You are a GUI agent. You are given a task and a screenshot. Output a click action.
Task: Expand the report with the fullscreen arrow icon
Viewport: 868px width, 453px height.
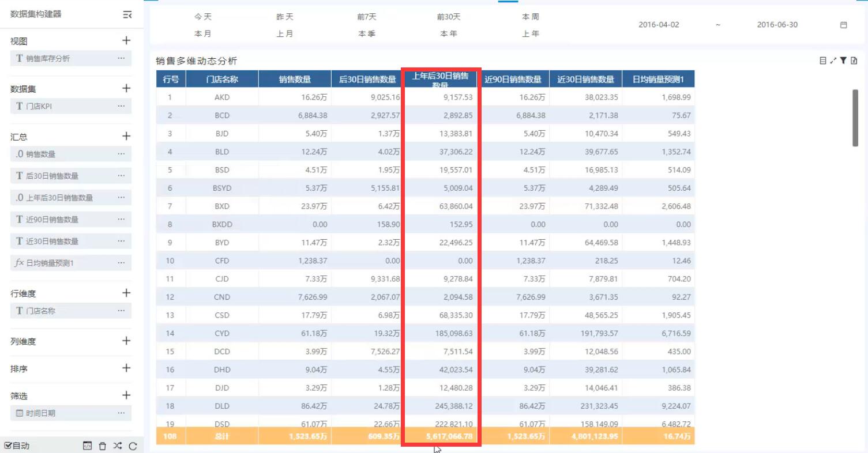pos(833,61)
